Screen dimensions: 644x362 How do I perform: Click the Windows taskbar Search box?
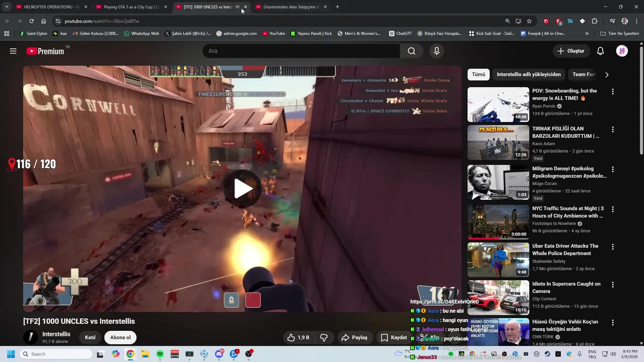56,354
